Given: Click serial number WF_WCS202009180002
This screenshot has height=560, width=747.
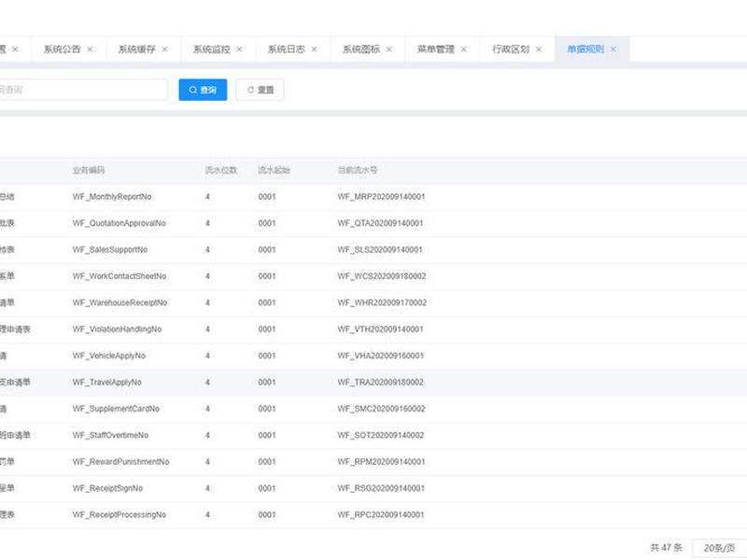Looking at the screenshot, I should coord(382,276).
